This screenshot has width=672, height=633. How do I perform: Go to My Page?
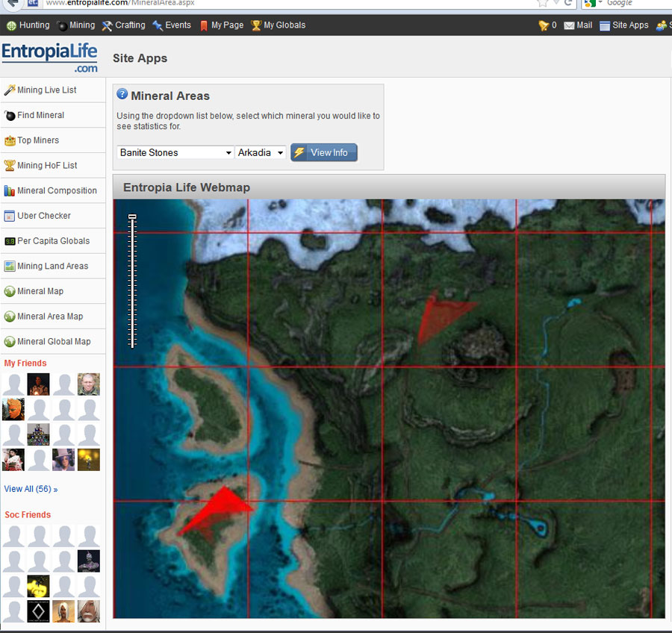pos(222,25)
